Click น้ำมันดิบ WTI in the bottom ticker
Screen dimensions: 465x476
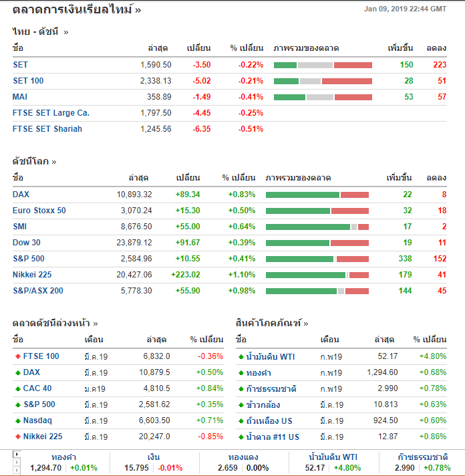tap(333, 457)
